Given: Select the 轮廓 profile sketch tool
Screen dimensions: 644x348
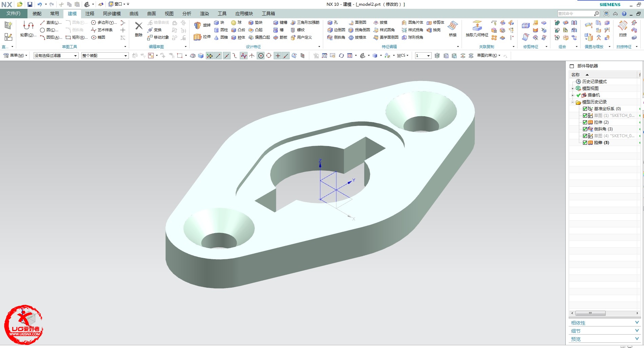Looking at the screenshot, I should [x=28, y=29].
